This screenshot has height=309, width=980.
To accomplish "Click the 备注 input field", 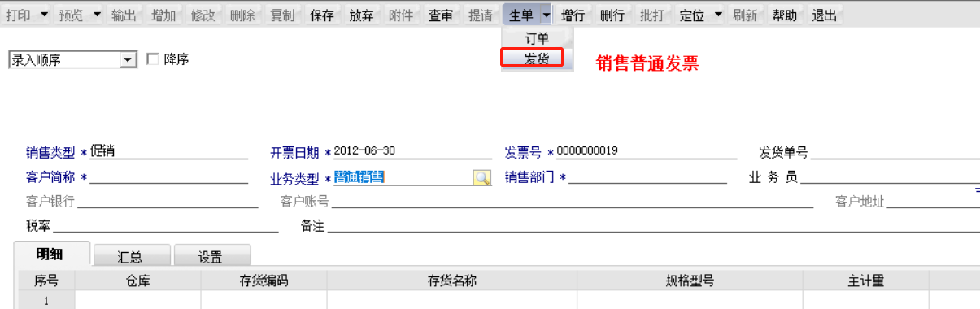I will (653, 225).
